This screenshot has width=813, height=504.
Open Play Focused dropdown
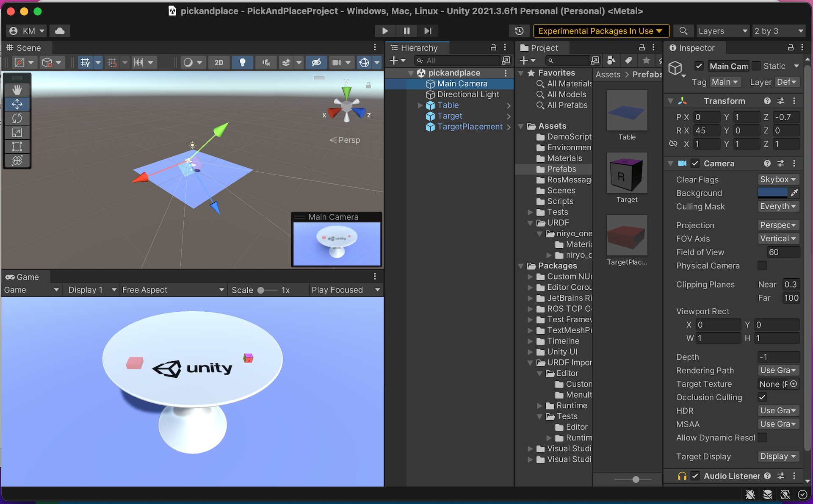tap(346, 290)
